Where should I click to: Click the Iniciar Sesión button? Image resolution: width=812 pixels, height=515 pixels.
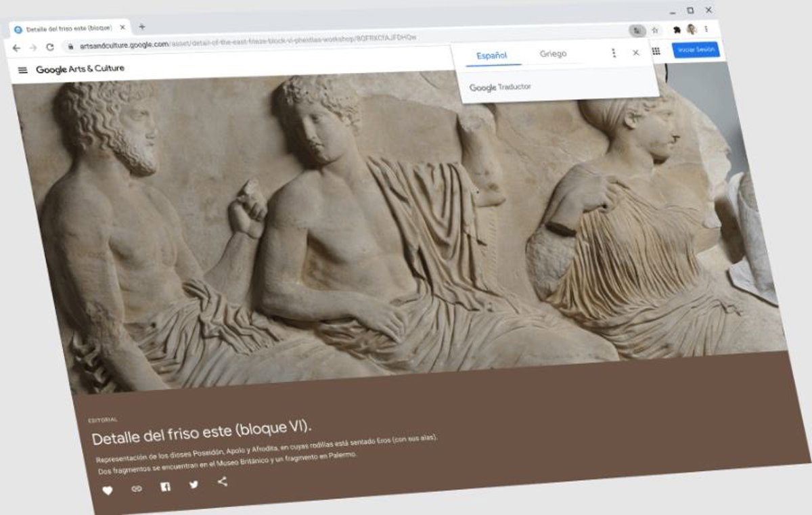pyautogui.click(x=696, y=50)
